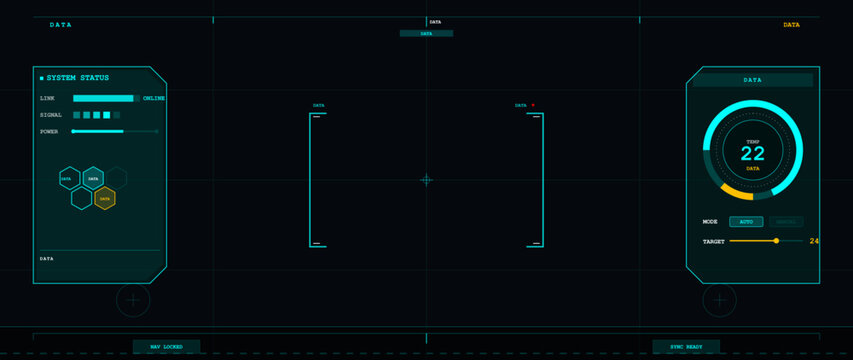Viewport: 853px width, 360px height.
Task: Select the teal filled DATA hexagon
Action: 93,178
